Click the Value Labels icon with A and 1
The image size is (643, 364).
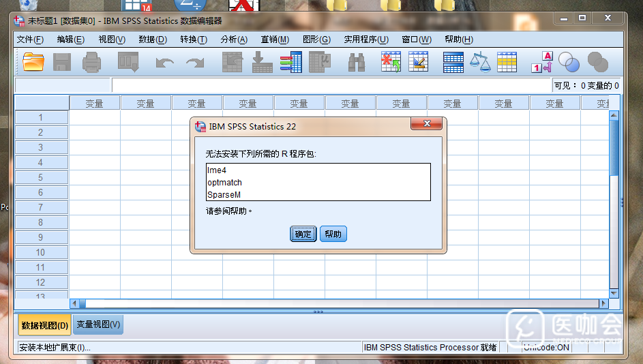pos(542,62)
